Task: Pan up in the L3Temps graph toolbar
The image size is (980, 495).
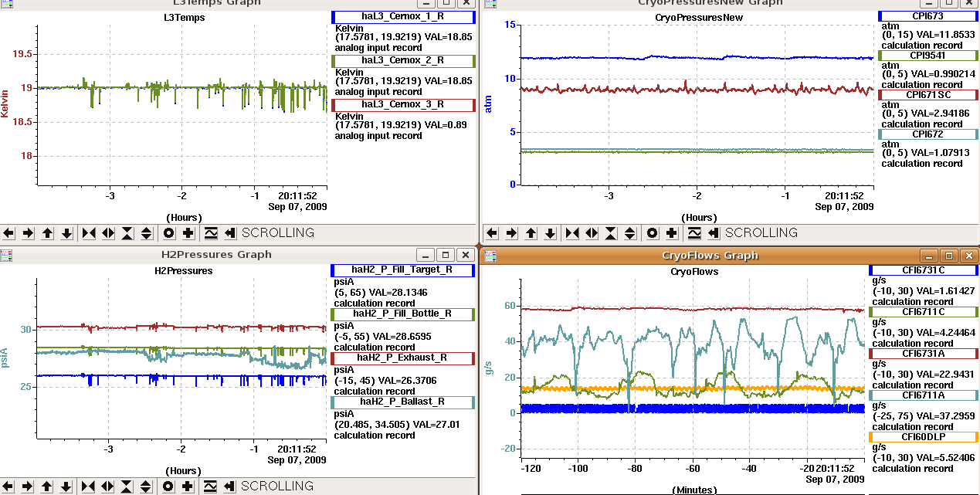Action: [47, 232]
